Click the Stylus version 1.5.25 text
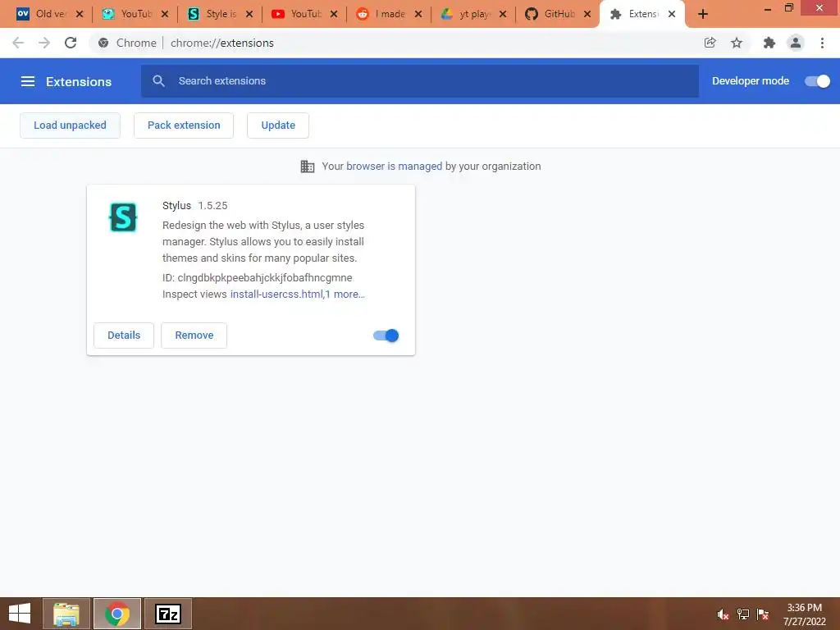The width and height of the screenshot is (840, 630). (212, 206)
